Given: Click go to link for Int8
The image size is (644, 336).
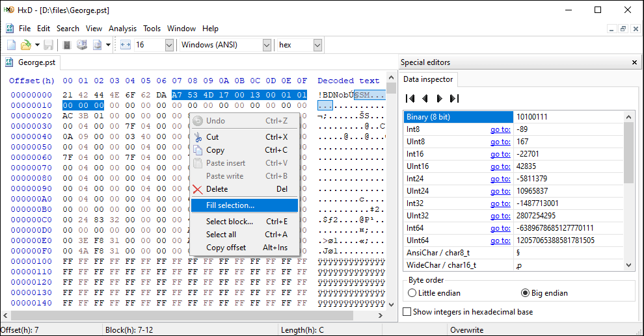Looking at the screenshot, I should [500, 129].
